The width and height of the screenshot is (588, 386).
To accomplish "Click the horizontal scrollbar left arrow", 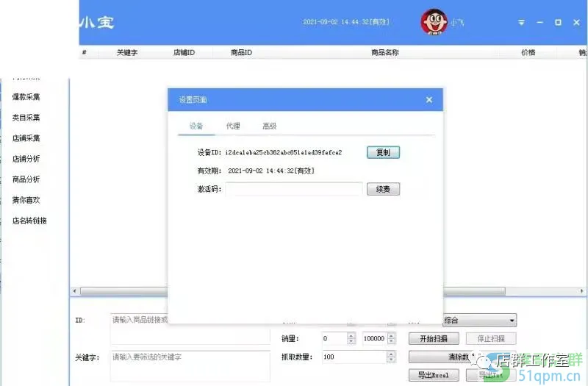I will click(x=75, y=291).
